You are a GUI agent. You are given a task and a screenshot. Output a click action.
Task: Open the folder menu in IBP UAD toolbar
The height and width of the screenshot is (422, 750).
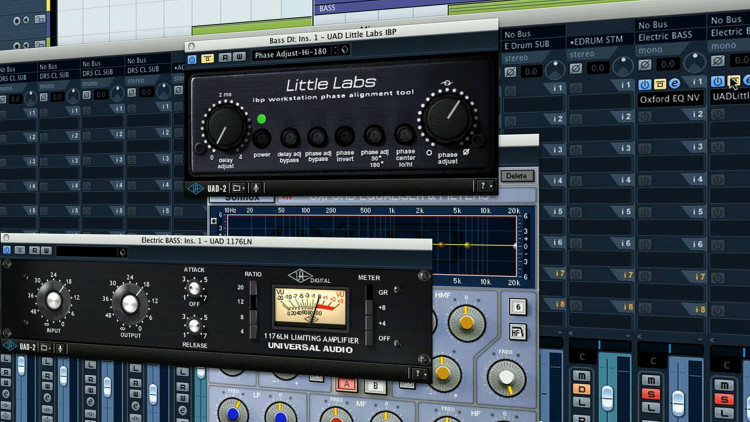click(238, 188)
